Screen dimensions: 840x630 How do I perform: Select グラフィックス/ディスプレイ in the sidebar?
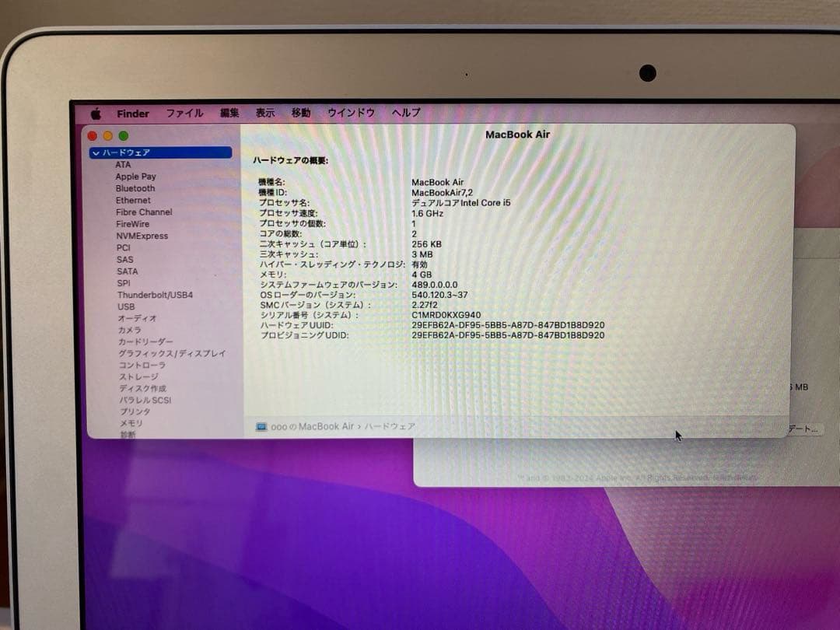pos(173,353)
